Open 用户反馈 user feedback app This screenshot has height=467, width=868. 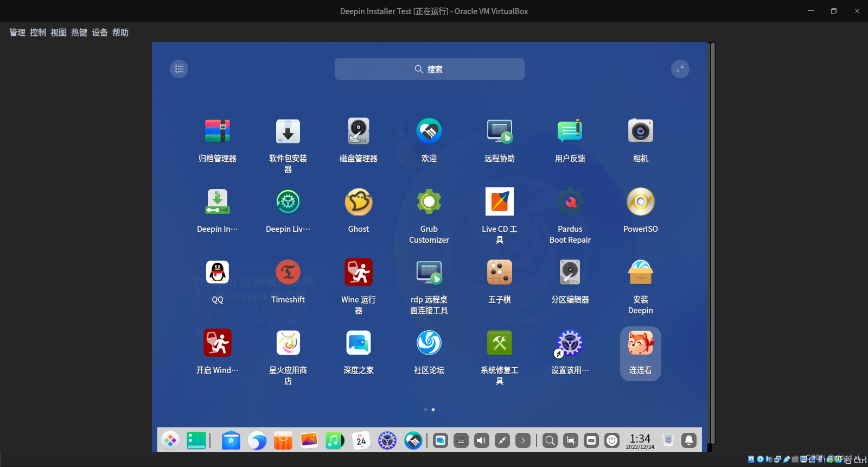tap(570, 131)
